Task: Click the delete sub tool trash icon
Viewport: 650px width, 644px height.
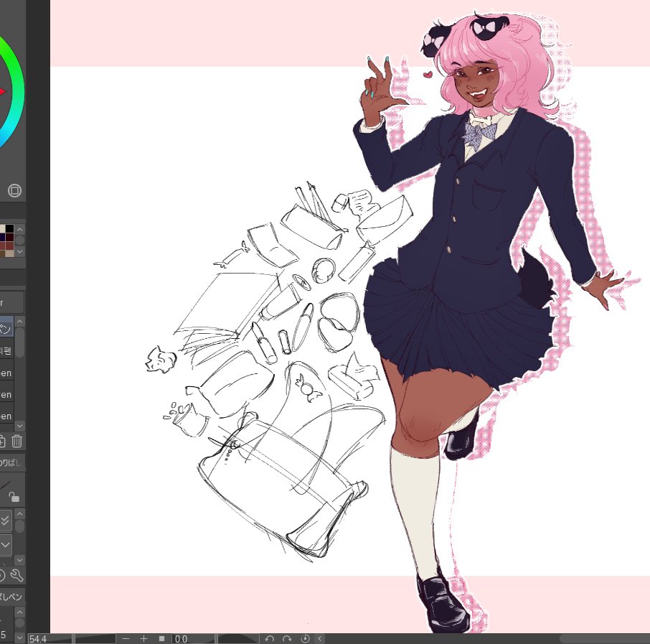Action: 17,441
